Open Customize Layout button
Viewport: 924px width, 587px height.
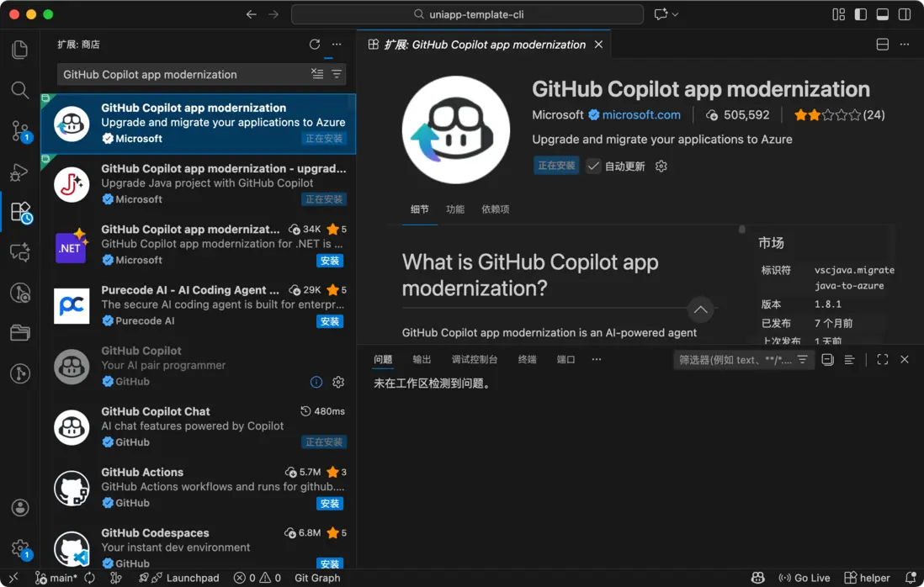pyautogui.click(x=838, y=14)
